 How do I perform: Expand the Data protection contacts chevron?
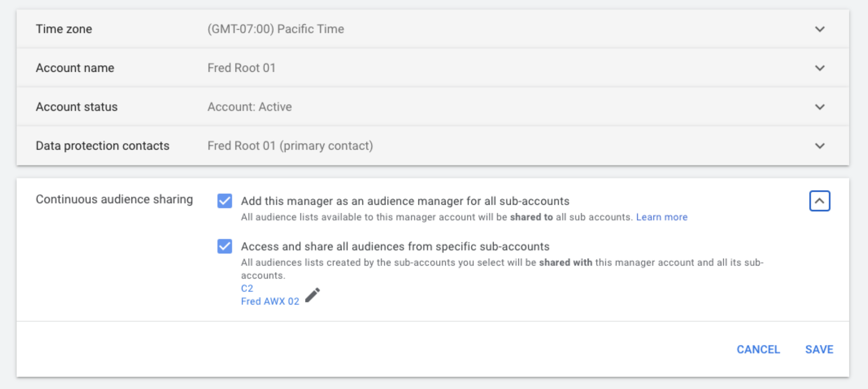point(820,146)
